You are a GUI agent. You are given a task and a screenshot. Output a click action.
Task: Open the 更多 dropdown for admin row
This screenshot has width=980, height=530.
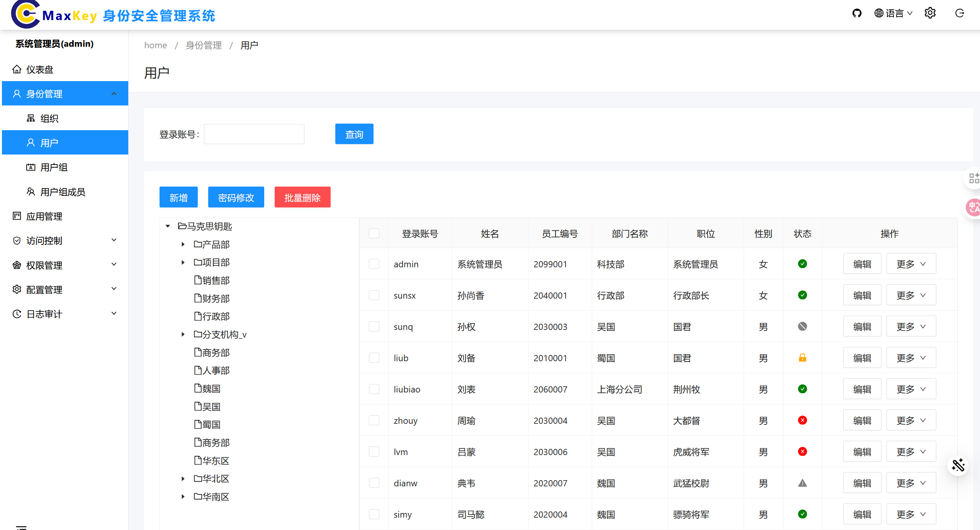[x=911, y=264]
